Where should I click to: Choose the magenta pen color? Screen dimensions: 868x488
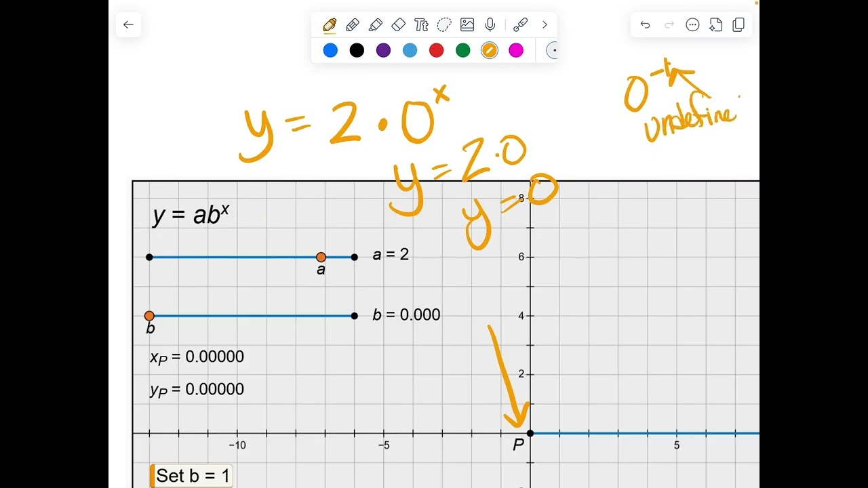click(x=516, y=50)
